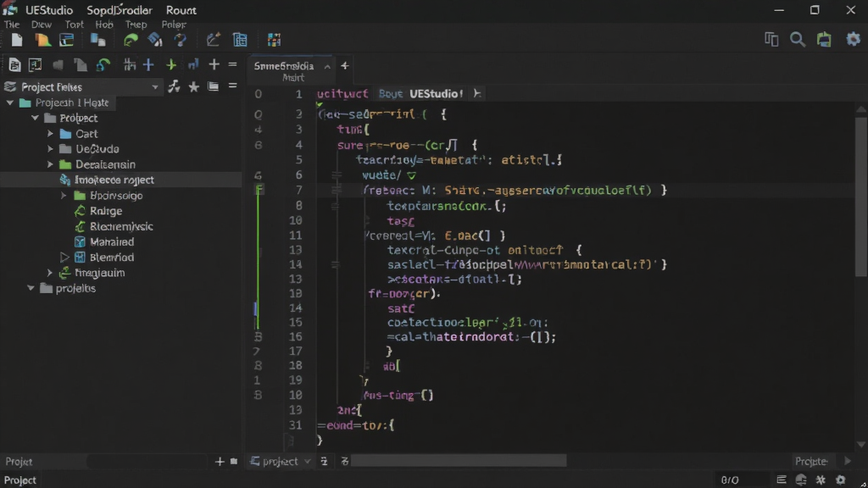Screen dimensions: 868x488
Task: Open the Project Feikes panel dropdown arrow
Action: pos(154,87)
